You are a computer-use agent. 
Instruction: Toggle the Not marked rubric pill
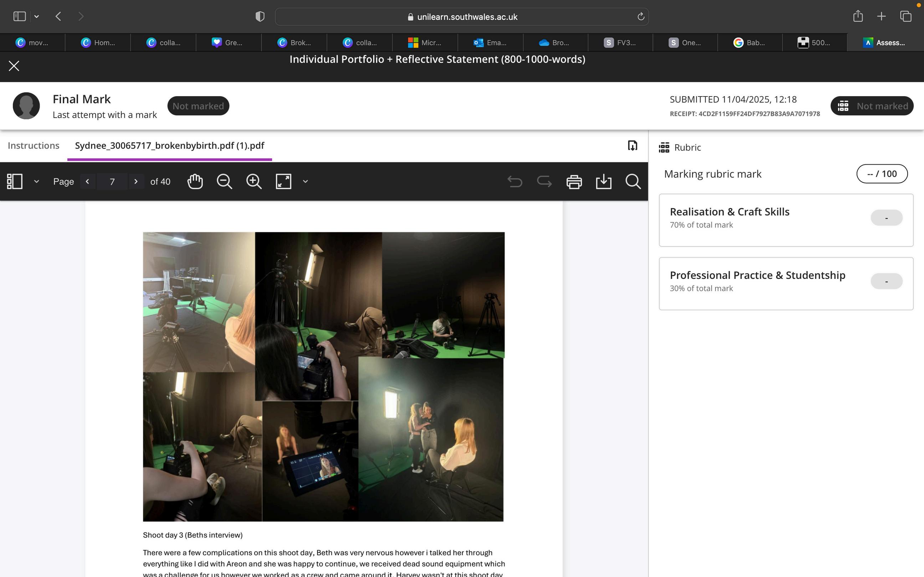click(872, 106)
